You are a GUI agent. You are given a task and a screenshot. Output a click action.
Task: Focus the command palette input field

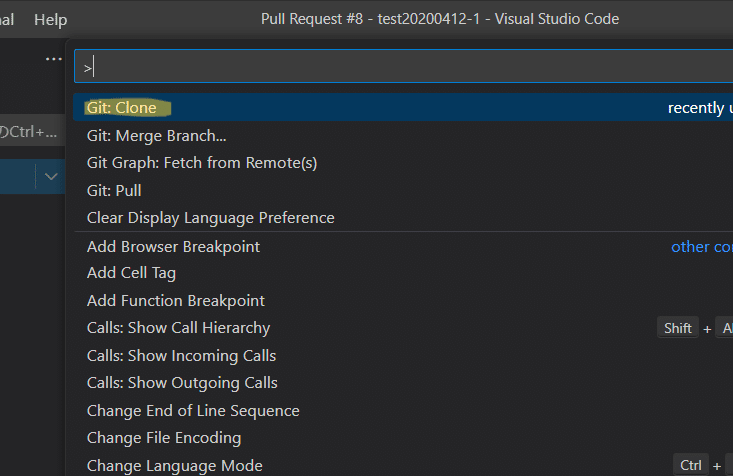point(400,67)
